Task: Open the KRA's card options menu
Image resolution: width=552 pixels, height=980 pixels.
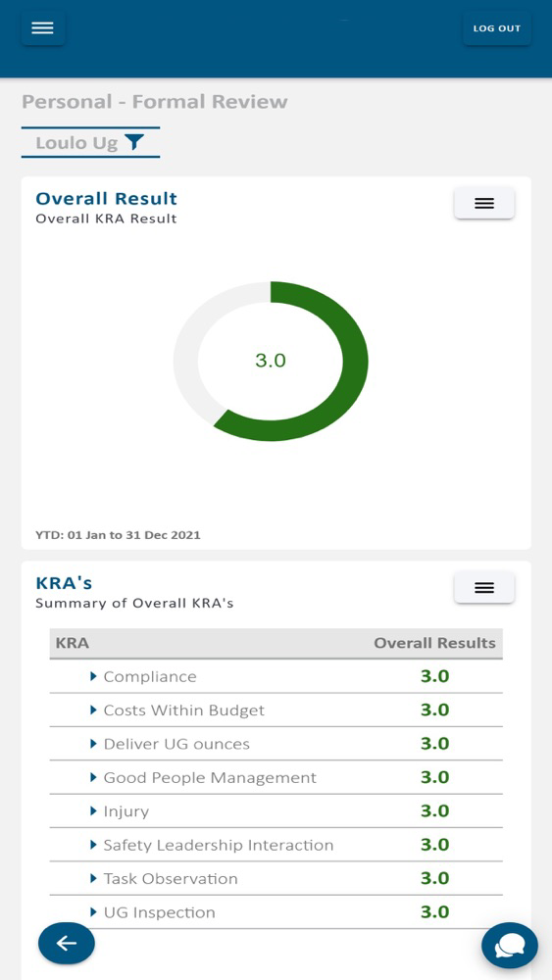Action: [x=484, y=587]
